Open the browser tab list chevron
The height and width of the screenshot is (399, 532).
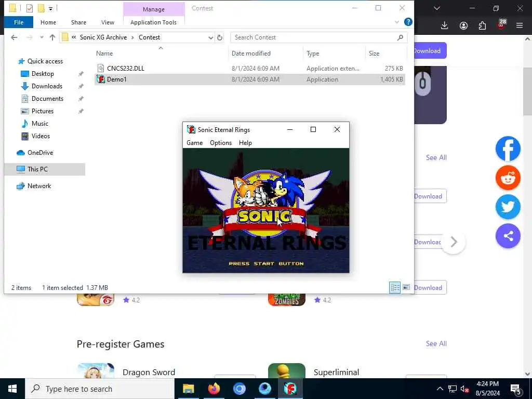(x=437, y=8)
